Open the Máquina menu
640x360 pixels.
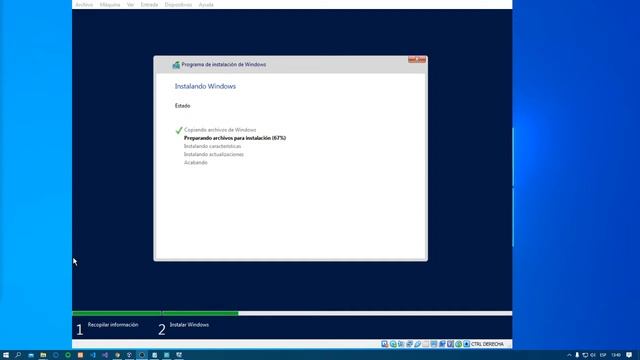(x=110, y=4)
